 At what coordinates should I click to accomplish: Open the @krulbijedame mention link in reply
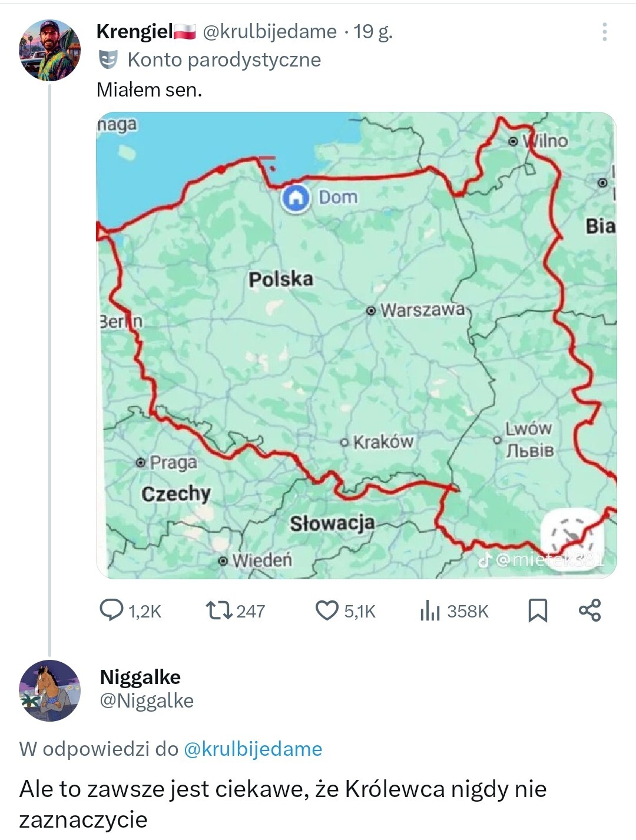pyautogui.click(x=253, y=749)
